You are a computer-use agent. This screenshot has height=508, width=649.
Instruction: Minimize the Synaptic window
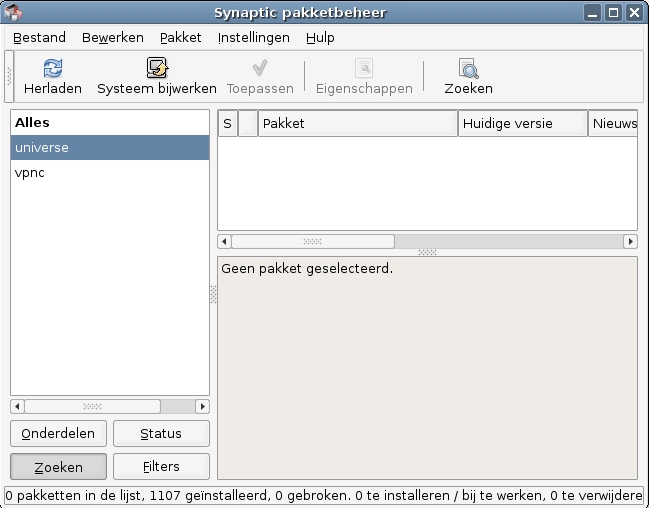pyautogui.click(x=592, y=12)
